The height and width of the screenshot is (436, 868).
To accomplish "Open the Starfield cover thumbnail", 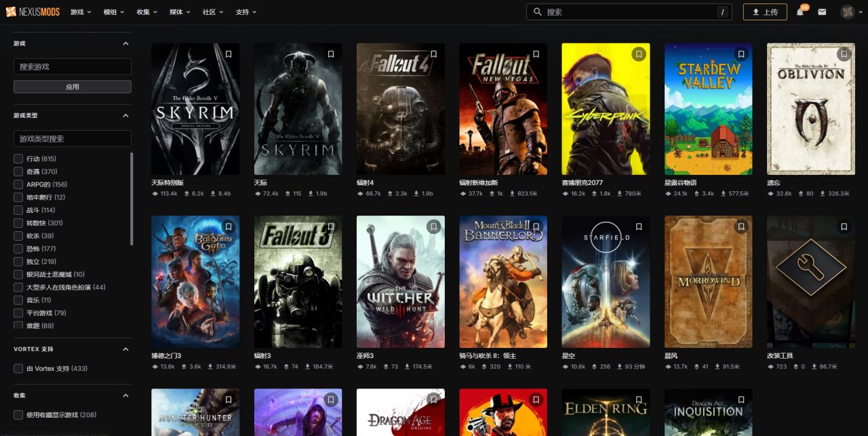I will coord(606,282).
